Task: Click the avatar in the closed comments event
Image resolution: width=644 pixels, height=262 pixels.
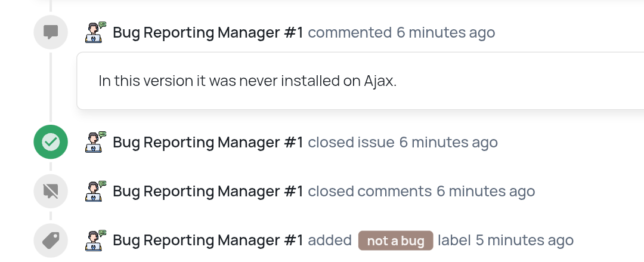Action: tap(96, 191)
